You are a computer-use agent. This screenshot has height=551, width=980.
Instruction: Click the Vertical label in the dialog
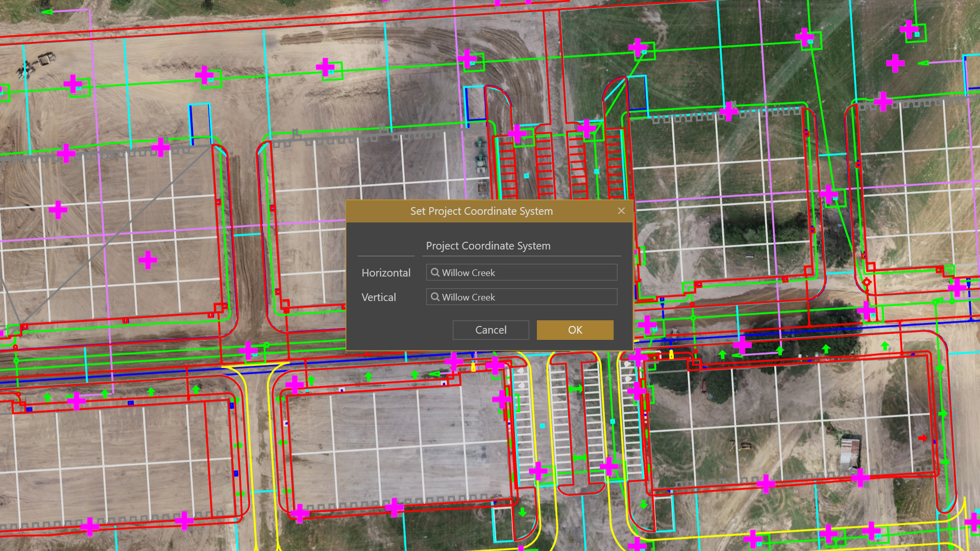point(378,297)
